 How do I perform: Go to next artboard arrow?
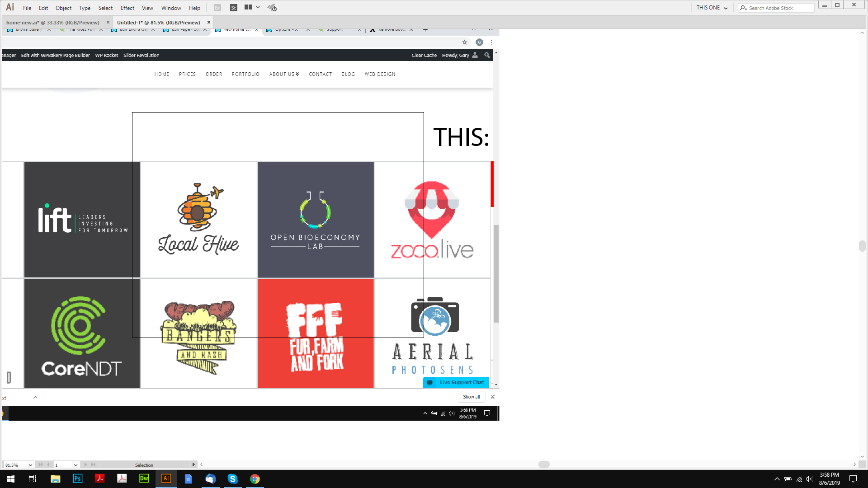click(85, 465)
